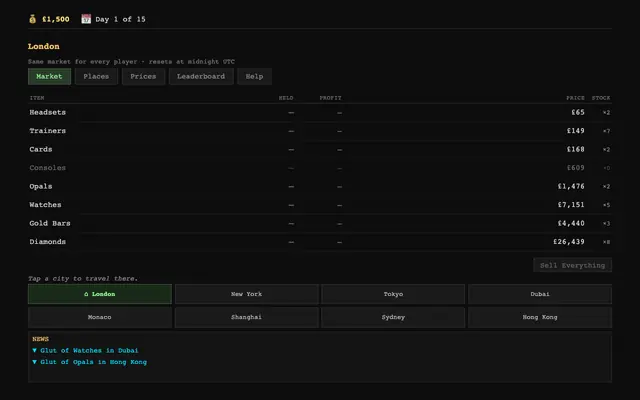The width and height of the screenshot is (640, 400).
Task: Travel to Shanghai
Action: point(247,317)
